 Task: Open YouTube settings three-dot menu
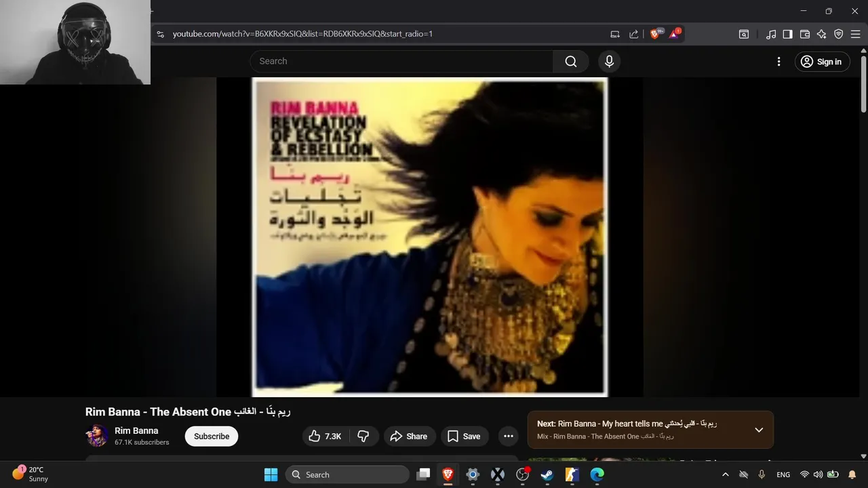coord(778,62)
